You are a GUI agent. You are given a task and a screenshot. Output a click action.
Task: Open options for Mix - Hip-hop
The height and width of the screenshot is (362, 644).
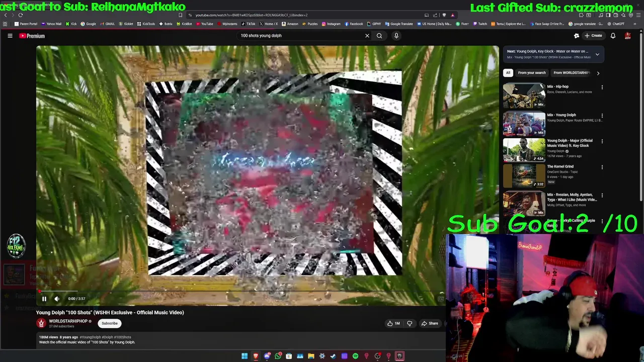[602, 87]
